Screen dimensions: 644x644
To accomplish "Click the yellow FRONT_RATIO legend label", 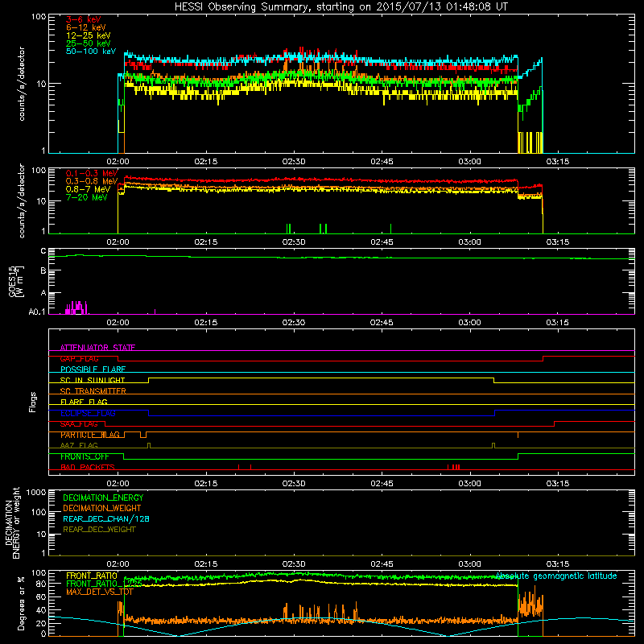I will pos(92,576).
